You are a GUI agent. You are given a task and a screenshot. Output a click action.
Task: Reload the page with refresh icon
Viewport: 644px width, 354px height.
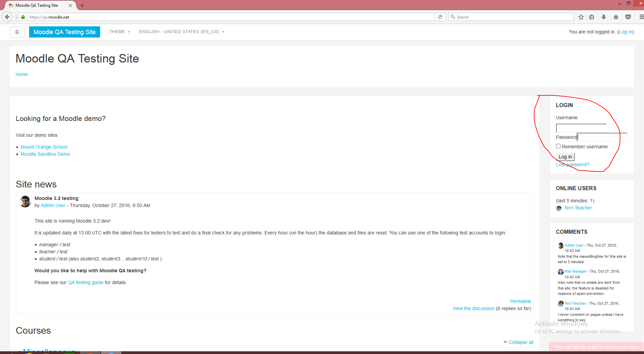(440, 17)
